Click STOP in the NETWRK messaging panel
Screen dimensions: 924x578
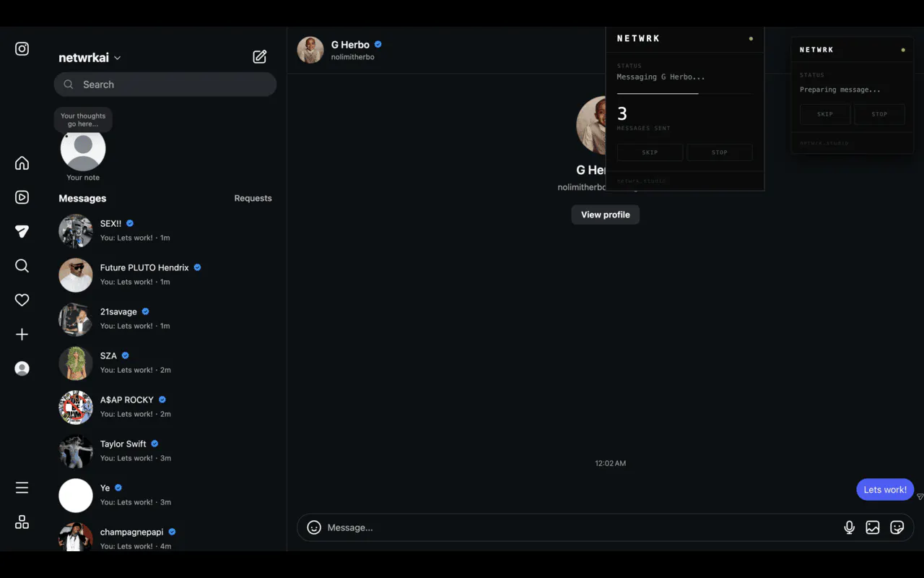(x=720, y=152)
